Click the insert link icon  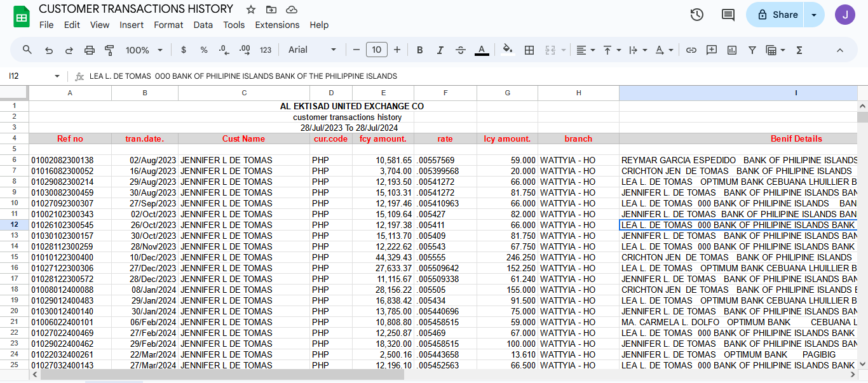[x=691, y=50]
